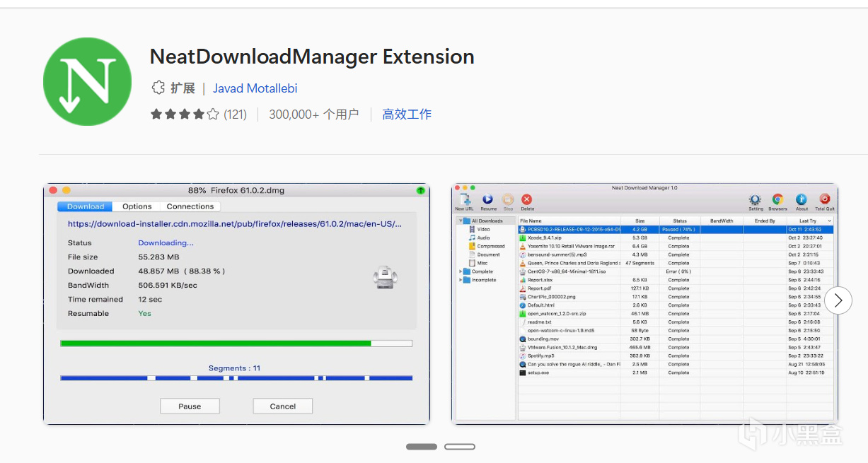The height and width of the screenshot is (463, 868).
Task: Select the bensound-summer(5).mp3 row
Action: coord(677,254)
